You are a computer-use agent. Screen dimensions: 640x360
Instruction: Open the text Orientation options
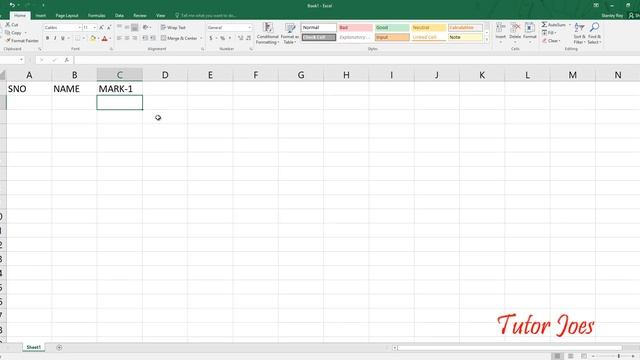(x=146, y=27)
